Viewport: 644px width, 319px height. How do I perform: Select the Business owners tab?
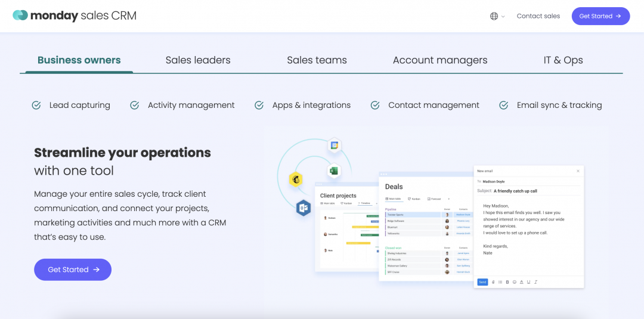(x=79, y=60)
